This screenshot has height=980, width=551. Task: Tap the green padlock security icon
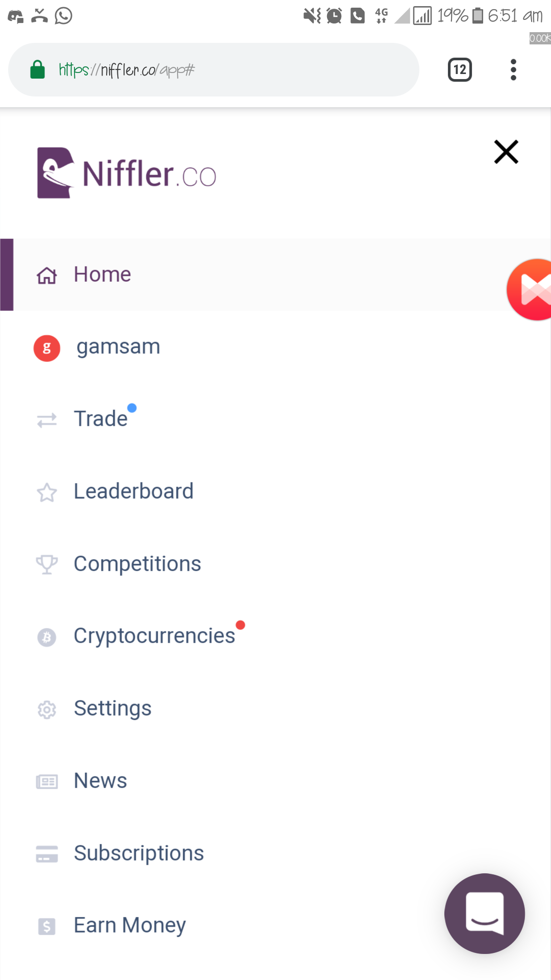click(x=38, y=69)
